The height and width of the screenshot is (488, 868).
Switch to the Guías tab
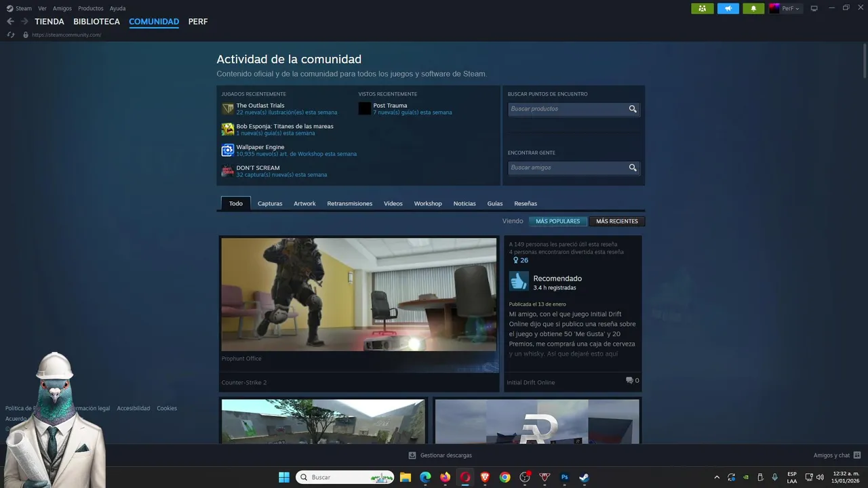[495, 203]
